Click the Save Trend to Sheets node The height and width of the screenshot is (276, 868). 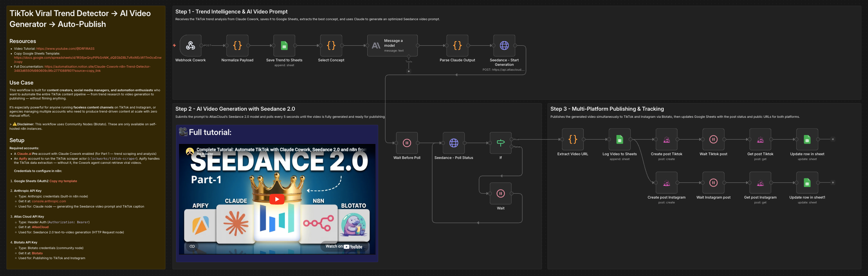(x=284, y=46)
